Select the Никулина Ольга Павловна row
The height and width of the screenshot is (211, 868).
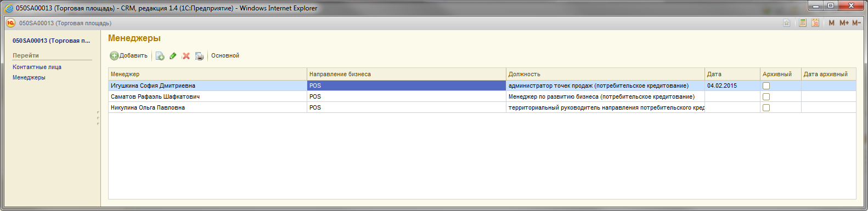[x=482, y=107]
